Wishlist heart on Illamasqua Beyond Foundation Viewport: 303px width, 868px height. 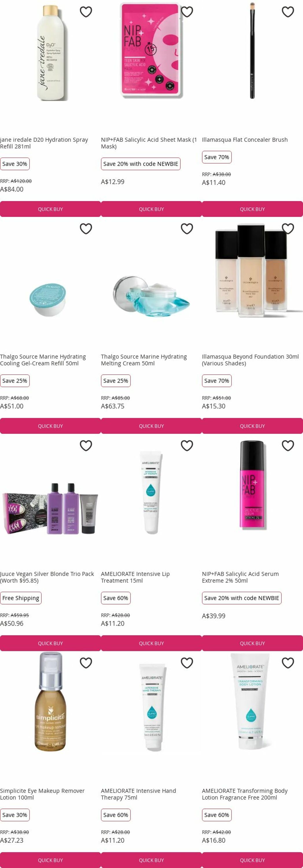[288, 229]
